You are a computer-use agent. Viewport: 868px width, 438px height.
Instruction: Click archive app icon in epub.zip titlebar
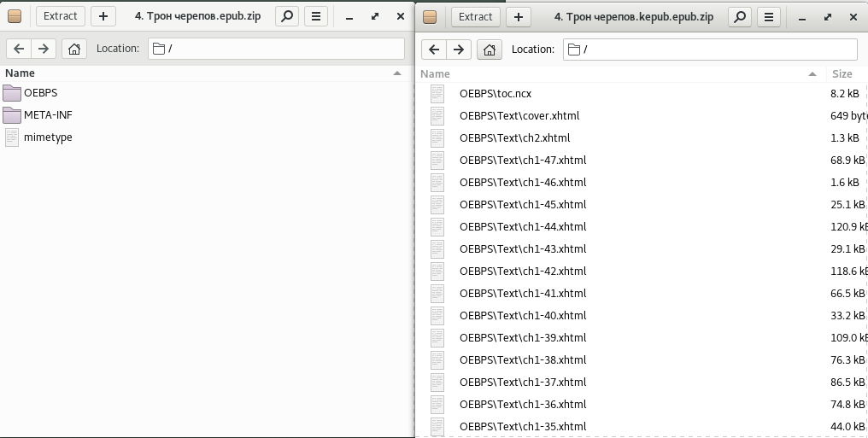coord(15,16)
